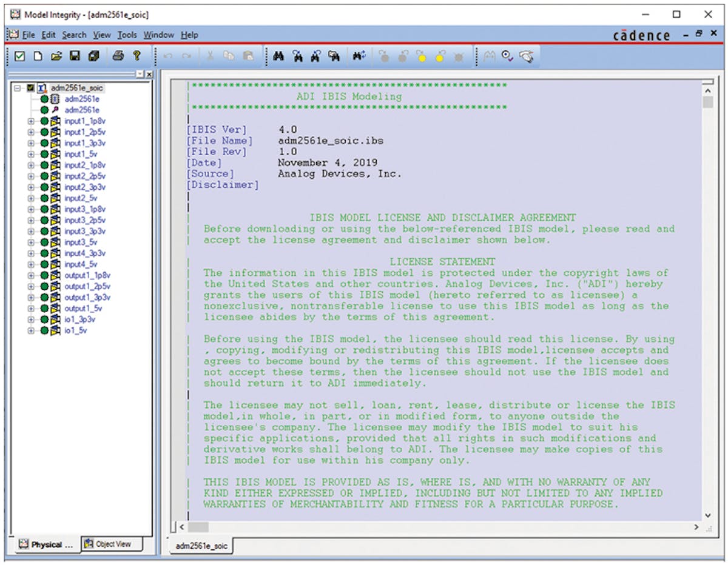Open the Tools menu
The height and width of the screenshot is (565, 728).
pos(127,35)
